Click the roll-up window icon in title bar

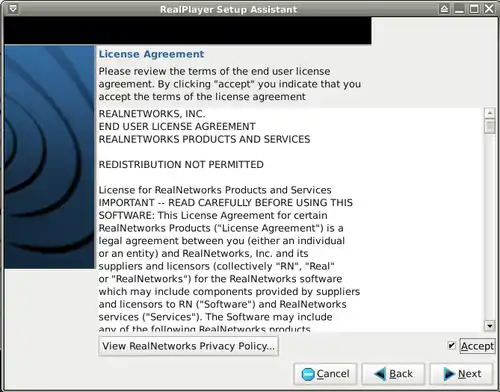click(444, 9)
